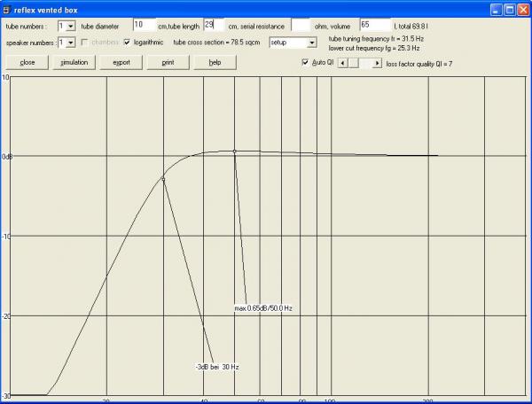Open help via the help button

pos(215,63)
